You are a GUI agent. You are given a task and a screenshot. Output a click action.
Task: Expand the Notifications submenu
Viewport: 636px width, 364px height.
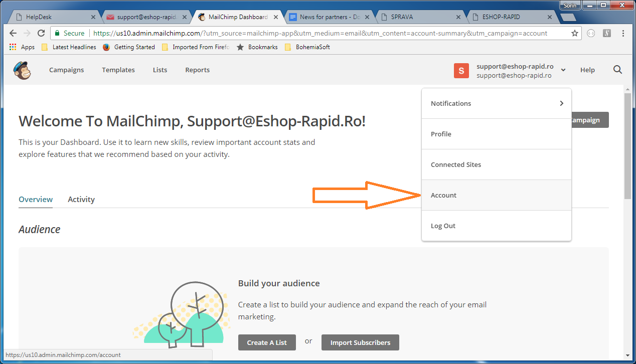pos(497,103)
